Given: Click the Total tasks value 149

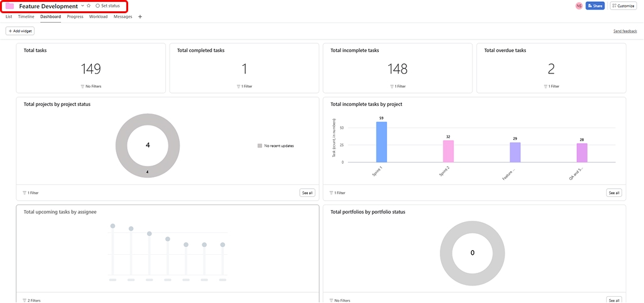Looking at the screenshot, I should tap(90, 69).
